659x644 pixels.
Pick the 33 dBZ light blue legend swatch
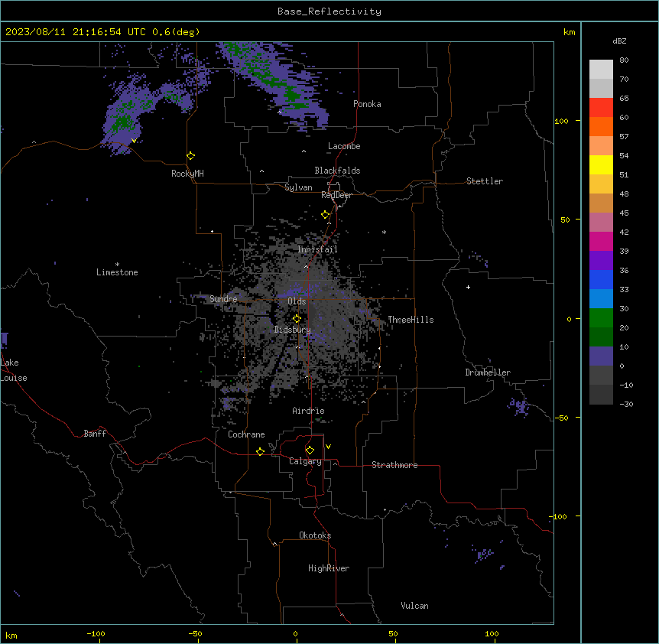(601, 298)
